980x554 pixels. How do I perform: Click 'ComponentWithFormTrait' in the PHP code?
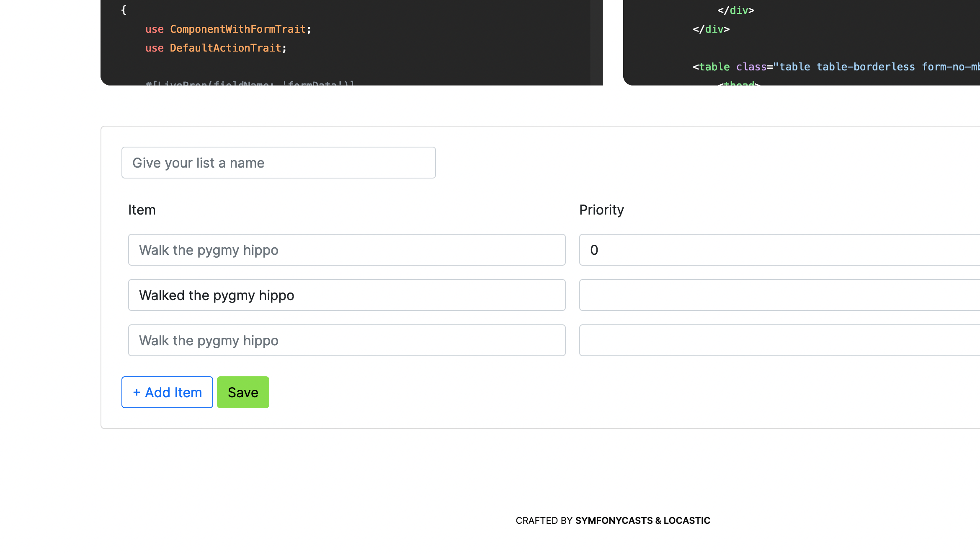pyautogui.click(x=238, y=29)
